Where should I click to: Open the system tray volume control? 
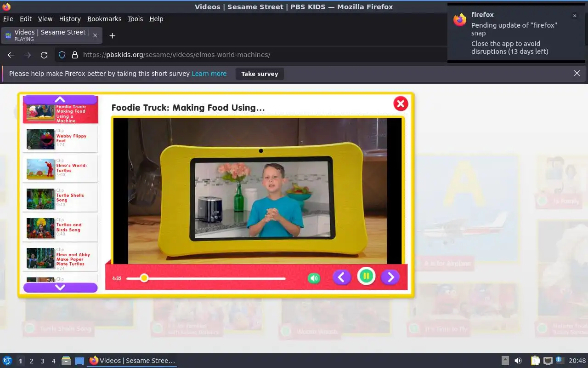[518, 361]
